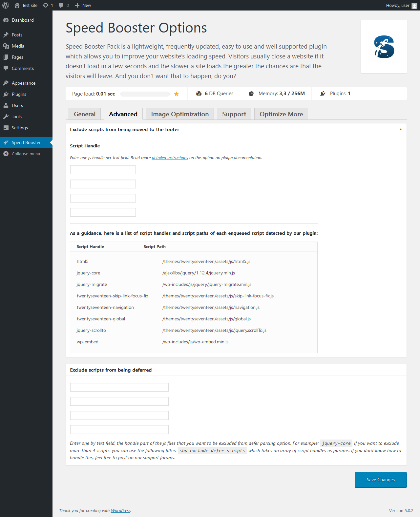Click the plus New icon
The height and width of the screenshot is (517, 420).
(x=77, y=5)
